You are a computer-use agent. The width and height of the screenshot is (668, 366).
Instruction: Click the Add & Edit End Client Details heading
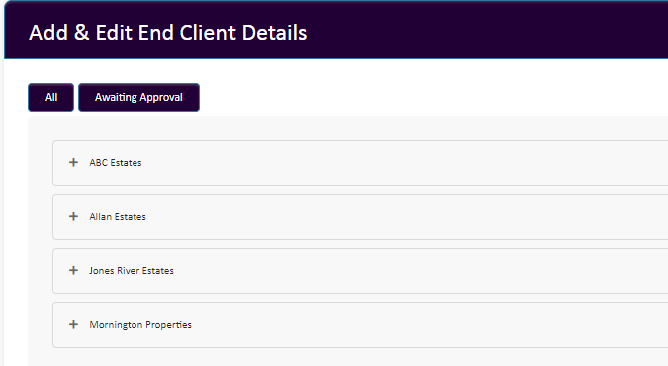[x=168, y=33]
